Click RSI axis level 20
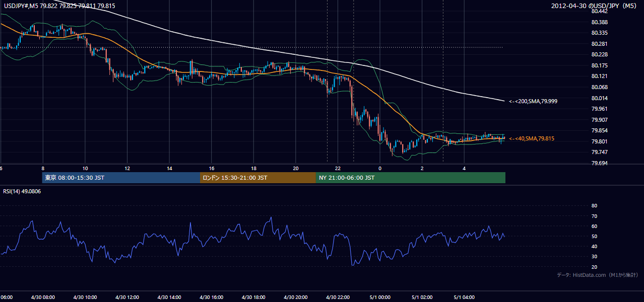The height and width of the screenshot is (302, 644). pos(594,267)
